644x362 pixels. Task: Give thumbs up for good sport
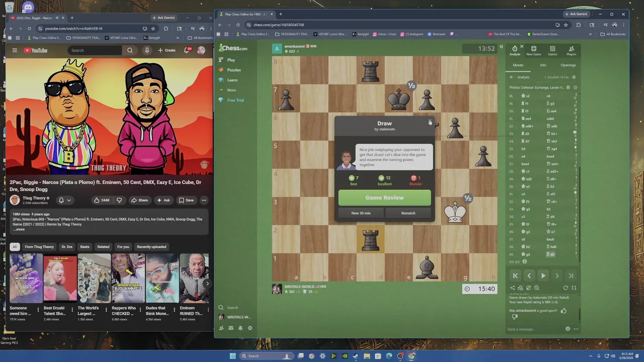[x=563, y=311]
